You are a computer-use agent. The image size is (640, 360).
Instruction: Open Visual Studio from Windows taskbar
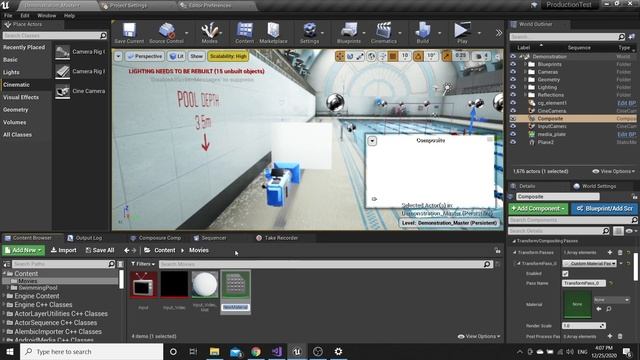coord(277,351)
